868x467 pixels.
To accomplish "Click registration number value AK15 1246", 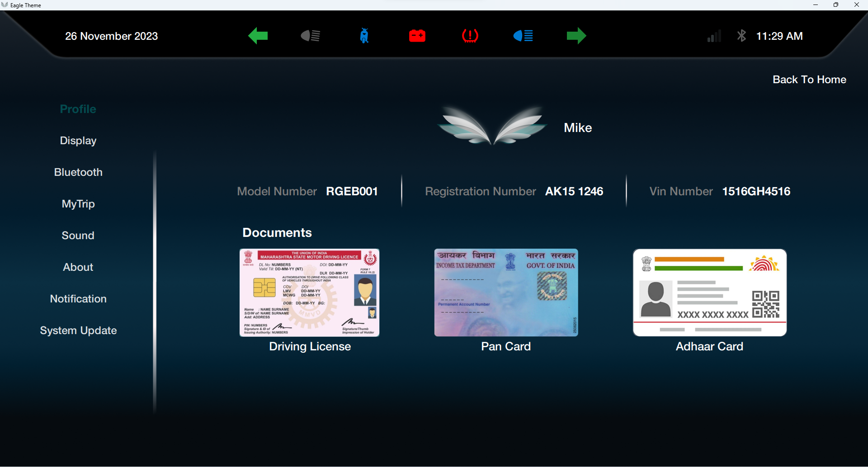I will [574, 191].
